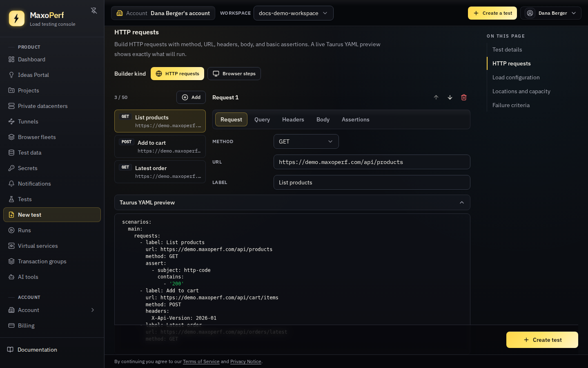588x368 pixels.
Task: Go to Projects in sidebar
Action: (52, 90)
